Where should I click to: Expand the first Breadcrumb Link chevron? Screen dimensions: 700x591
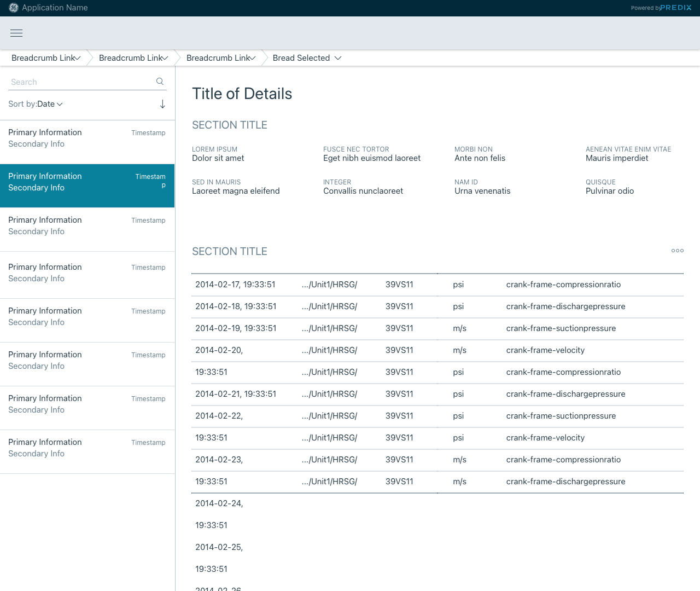pos(78,58)
